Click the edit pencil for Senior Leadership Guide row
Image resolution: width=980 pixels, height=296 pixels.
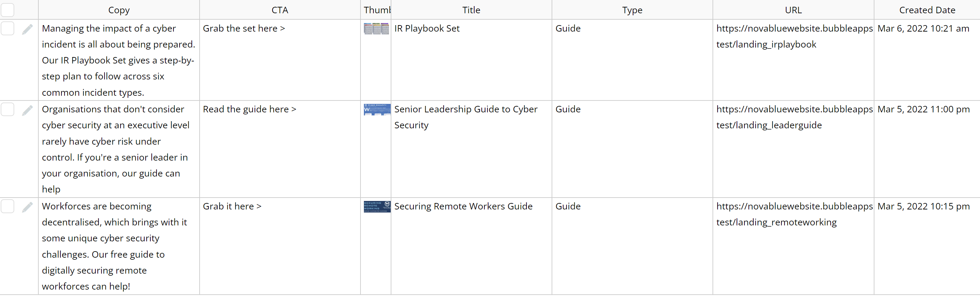coord(27,110)
